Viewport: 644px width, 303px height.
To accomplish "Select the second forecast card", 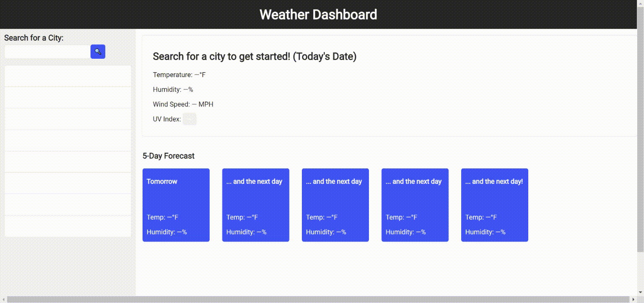I will [x=256, y=205].
